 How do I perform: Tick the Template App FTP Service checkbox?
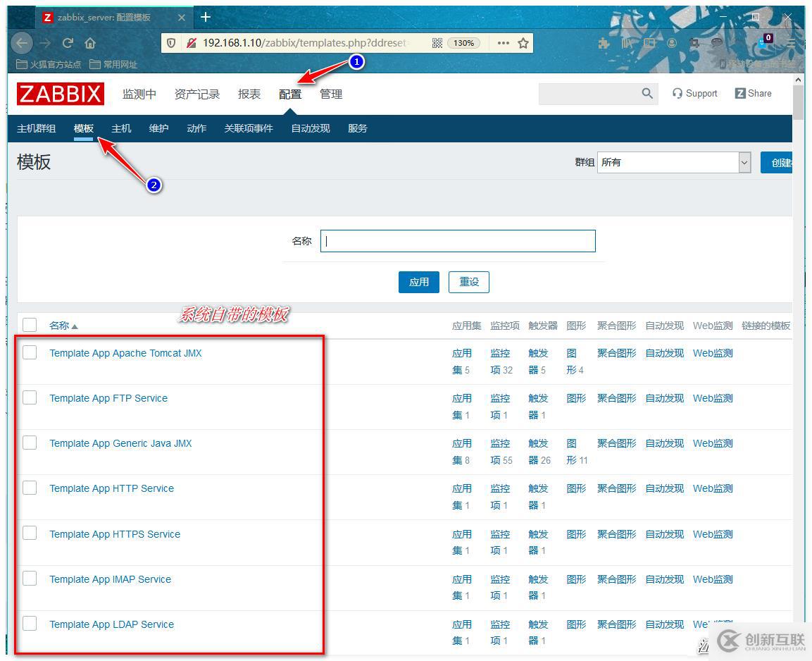(x=30, y=397)
